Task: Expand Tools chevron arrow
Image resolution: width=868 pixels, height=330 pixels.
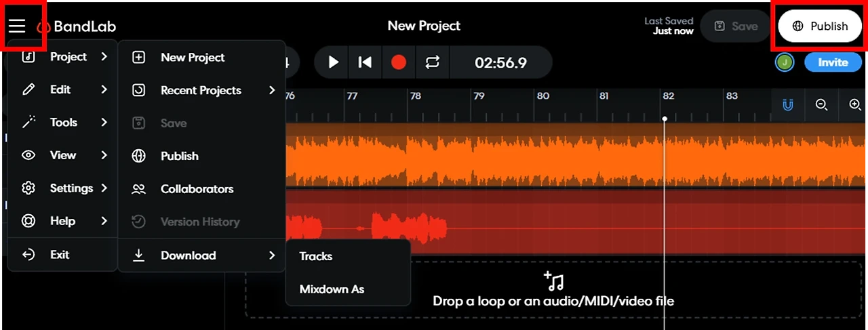Action: point(104,123)
